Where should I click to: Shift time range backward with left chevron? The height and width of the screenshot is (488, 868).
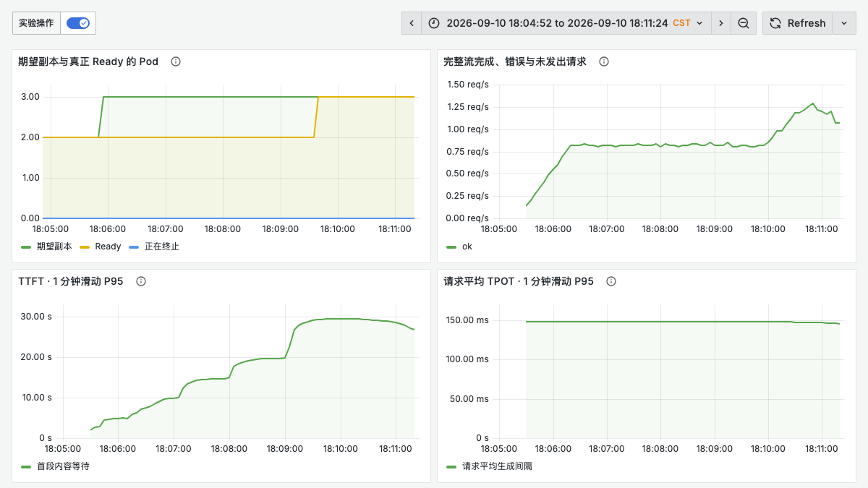[x=412, y=23]
